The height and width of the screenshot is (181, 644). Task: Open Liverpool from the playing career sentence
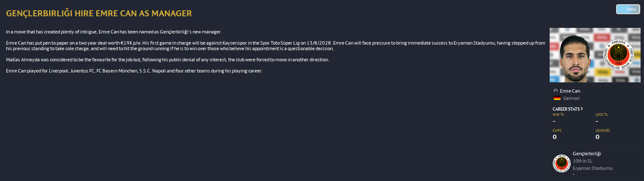pyautogui.click(x=58, y=71)
